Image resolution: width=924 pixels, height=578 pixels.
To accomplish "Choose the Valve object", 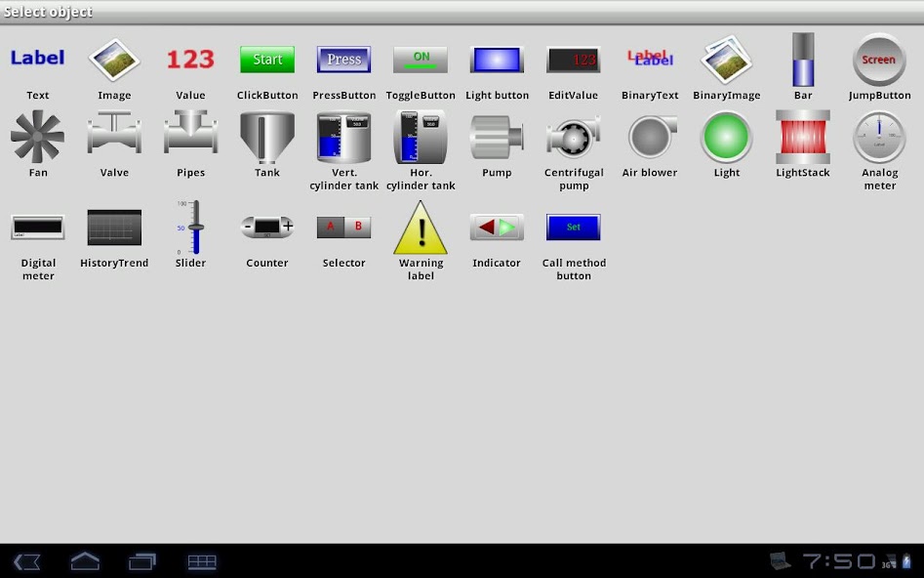I will (114, 137).
